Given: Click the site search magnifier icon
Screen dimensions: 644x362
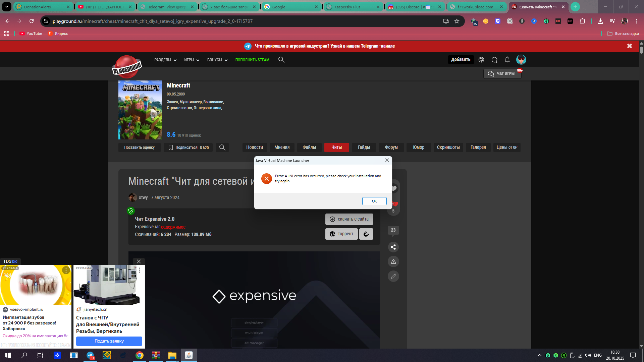Looking at the screenshot, I should click(281, 60).
